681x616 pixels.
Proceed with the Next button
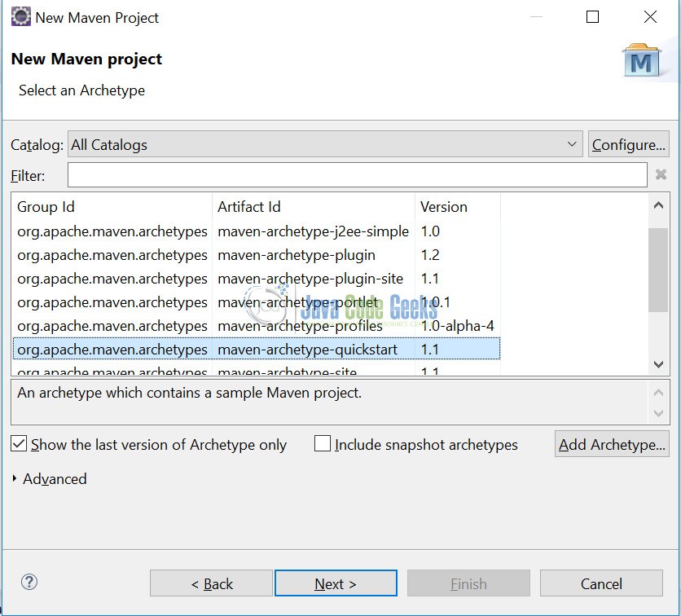click(x=336, y=583)
